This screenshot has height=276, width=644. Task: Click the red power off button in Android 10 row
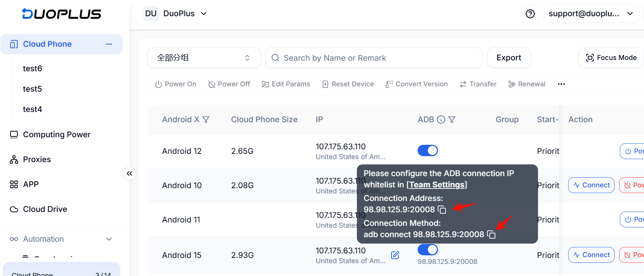click(632, 185)
